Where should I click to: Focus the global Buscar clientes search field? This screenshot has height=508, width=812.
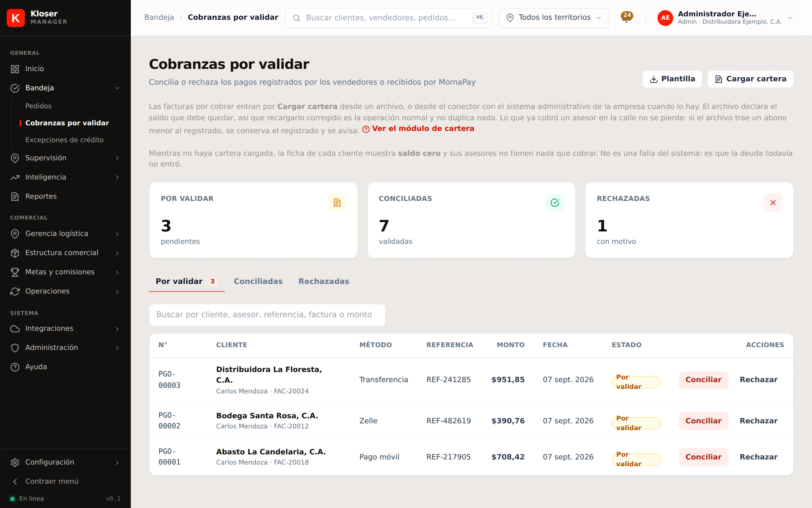[x=388, y=18]
